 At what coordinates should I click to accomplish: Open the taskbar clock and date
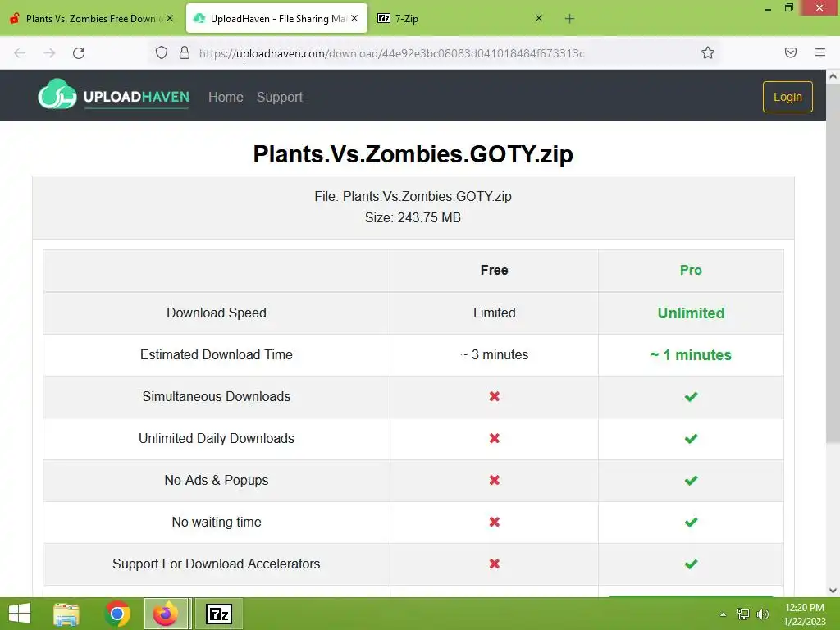click(804, 614)
